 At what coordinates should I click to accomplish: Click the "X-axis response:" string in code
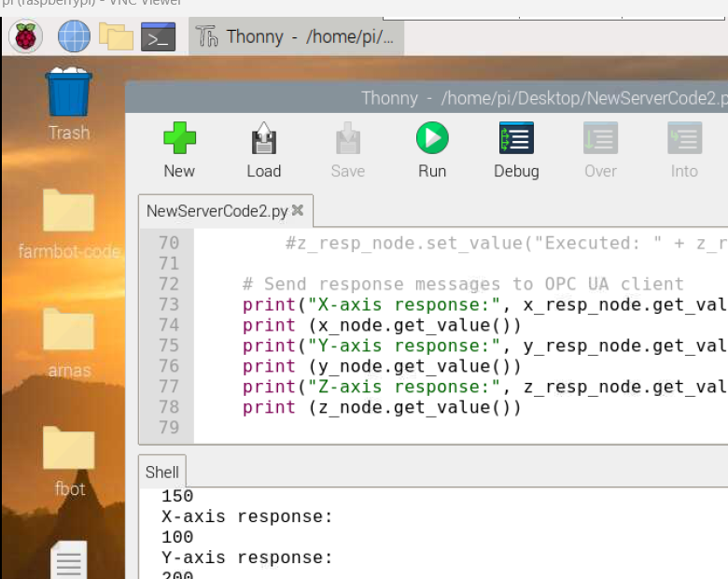tap(403, 304)
